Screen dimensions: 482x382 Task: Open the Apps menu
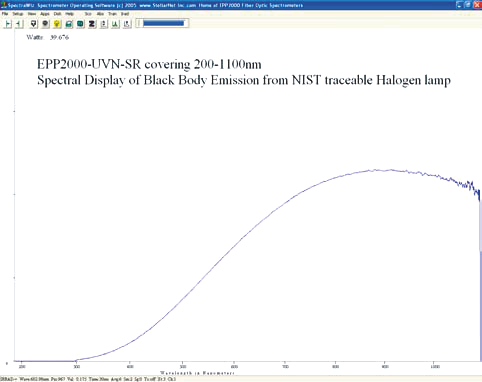(x=45, y=14)
